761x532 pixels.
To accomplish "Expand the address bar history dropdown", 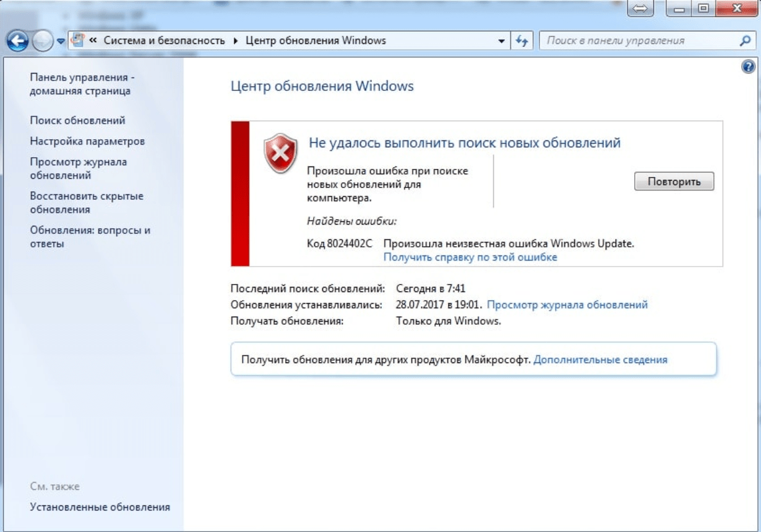I will point(501,41).
